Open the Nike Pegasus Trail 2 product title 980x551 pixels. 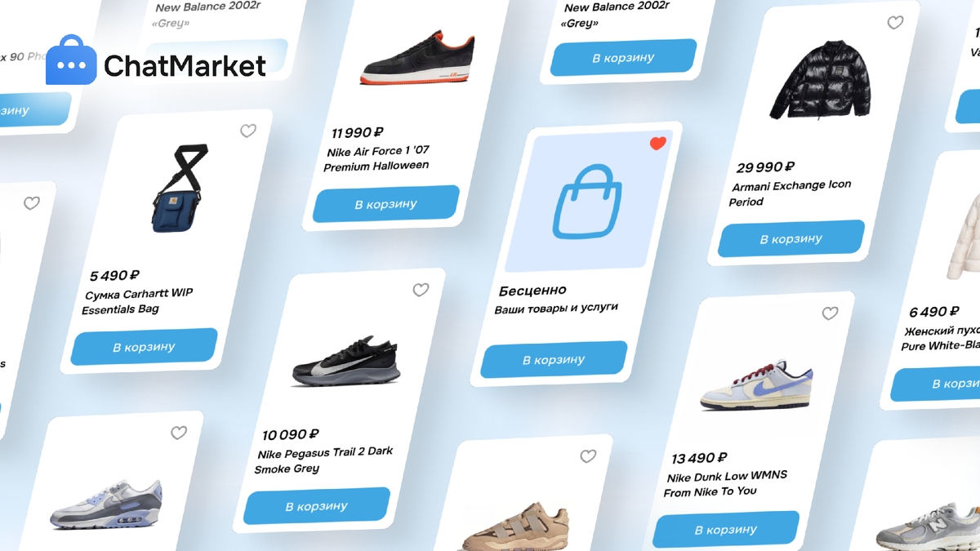tap(323, 460)
